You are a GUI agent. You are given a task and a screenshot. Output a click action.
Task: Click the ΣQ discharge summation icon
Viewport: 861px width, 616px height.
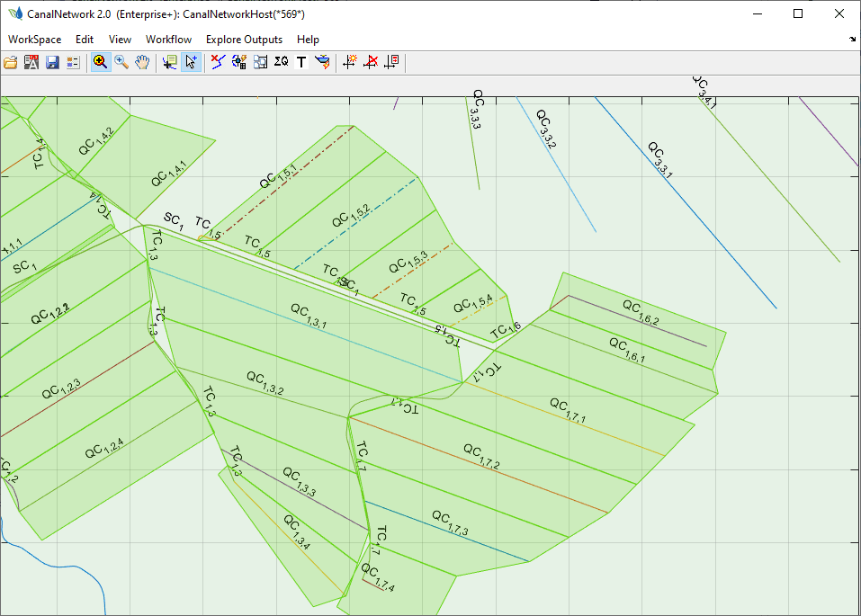click(x=281, y=62)
